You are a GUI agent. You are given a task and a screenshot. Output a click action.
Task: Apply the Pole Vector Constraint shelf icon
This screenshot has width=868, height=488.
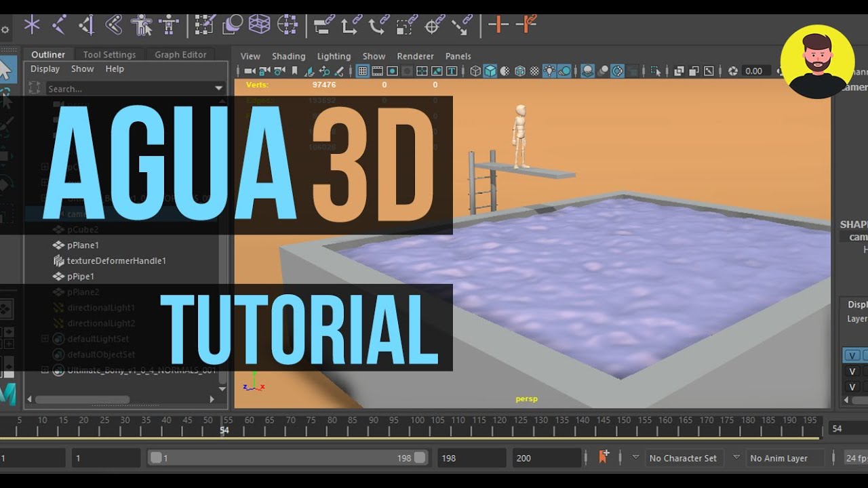pos(461,26)
